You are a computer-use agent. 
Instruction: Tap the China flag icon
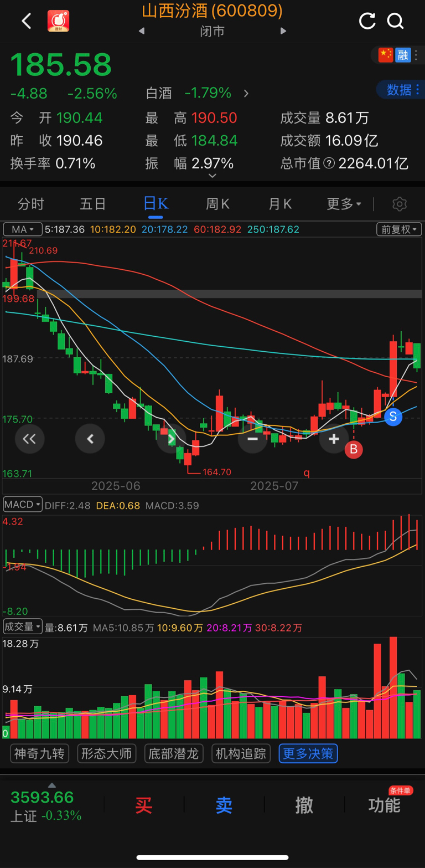(x=386, y=54)
